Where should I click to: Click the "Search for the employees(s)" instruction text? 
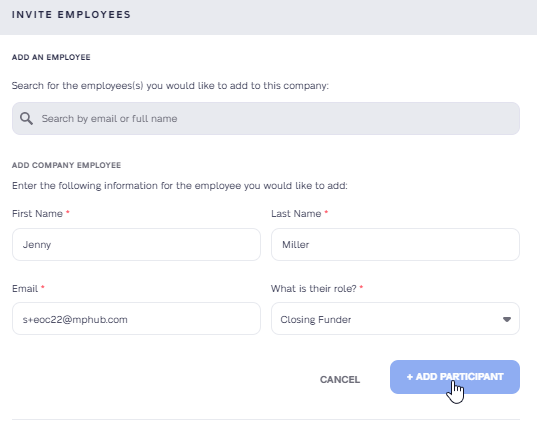coord(170,86)
